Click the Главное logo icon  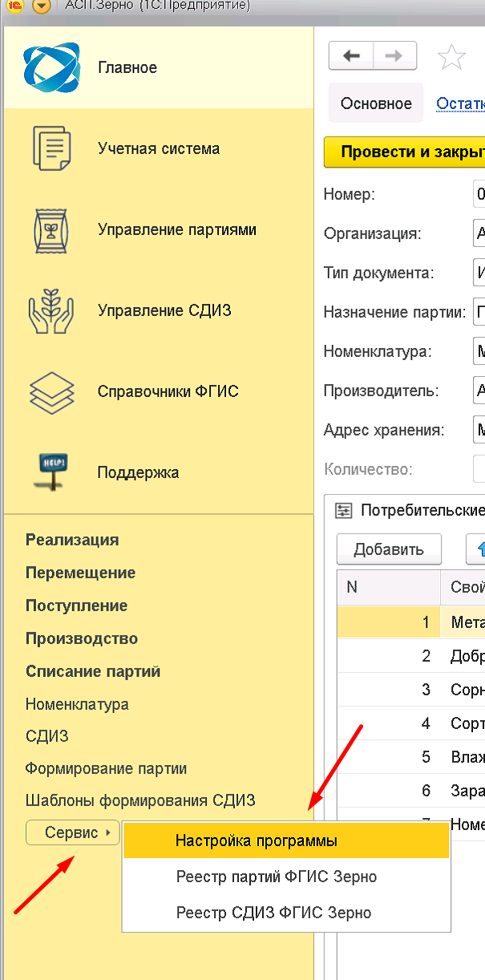click(51, 67)
